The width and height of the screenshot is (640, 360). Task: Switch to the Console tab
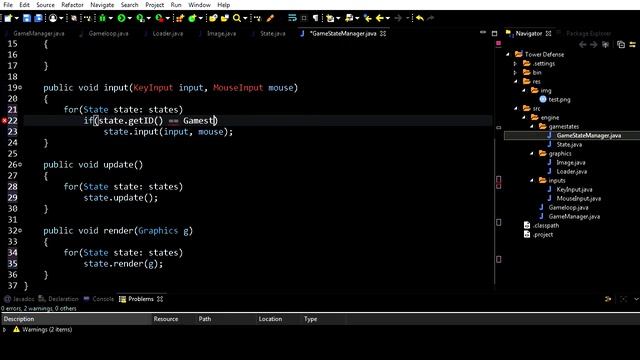pos(99,299)
